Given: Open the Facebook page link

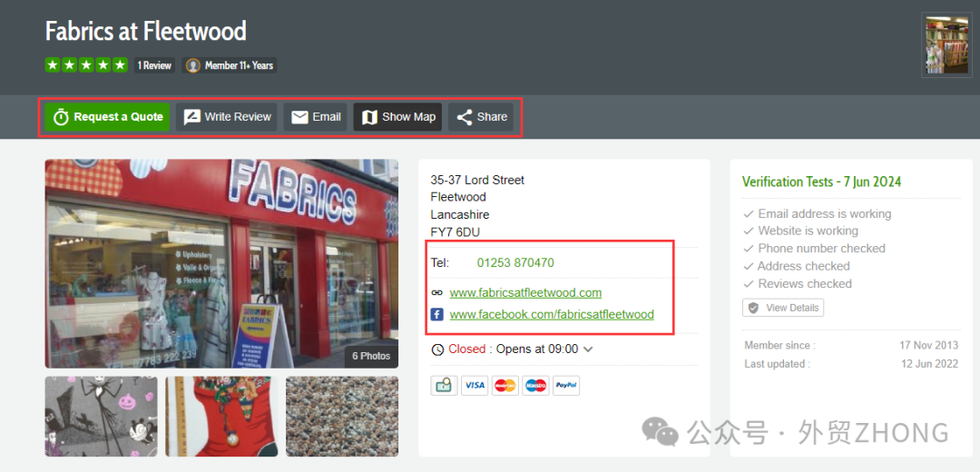Looking at the screenshot, I should pyautogui.click(x=552, y=314).
